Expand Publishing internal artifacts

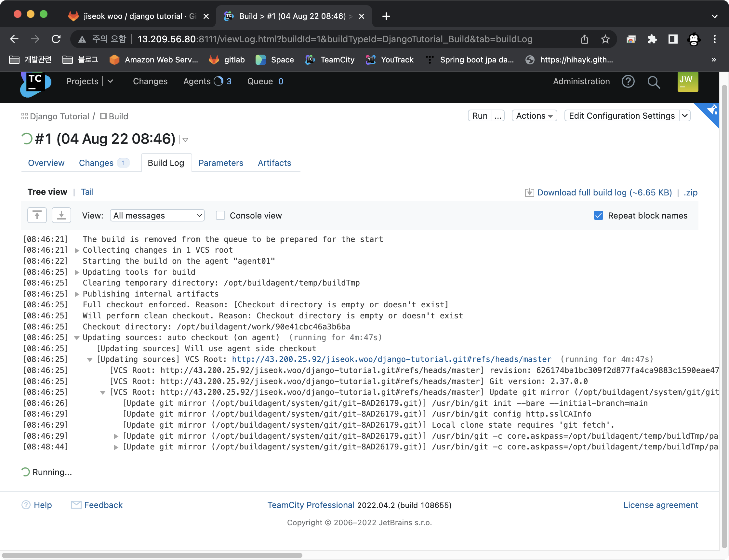[x=77, y=294]
